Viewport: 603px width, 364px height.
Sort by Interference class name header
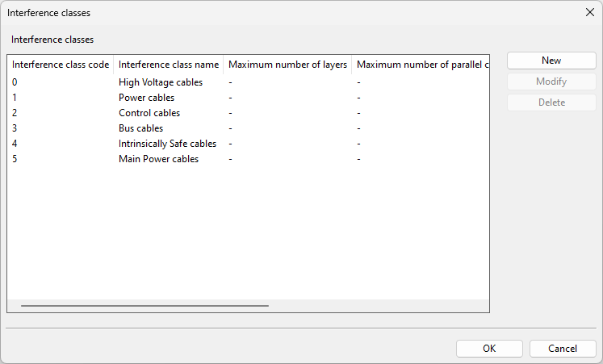(x=169, y=65)
